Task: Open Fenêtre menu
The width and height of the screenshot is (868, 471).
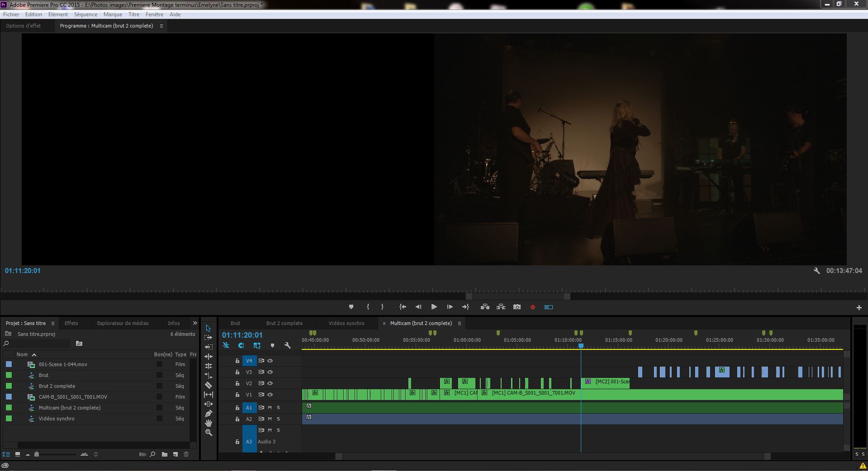Action: click(x=154, y=14)
